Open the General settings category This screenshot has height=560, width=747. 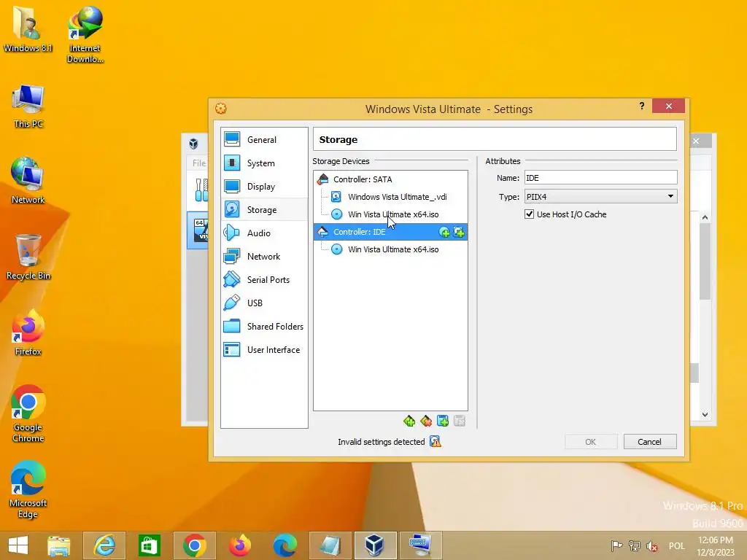click(264, 139)
